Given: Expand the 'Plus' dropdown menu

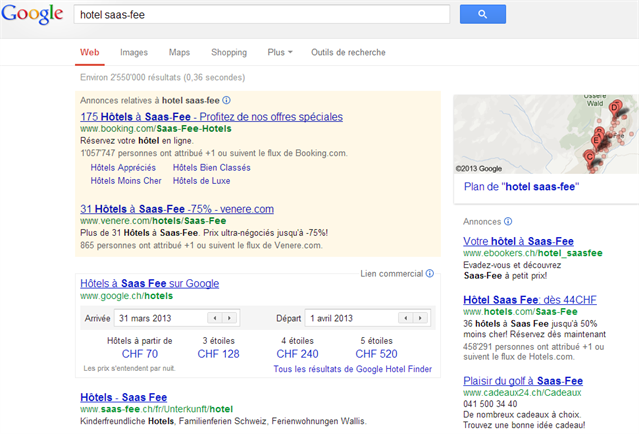Looking at the screenshot, I should click(x=280, y=52).
